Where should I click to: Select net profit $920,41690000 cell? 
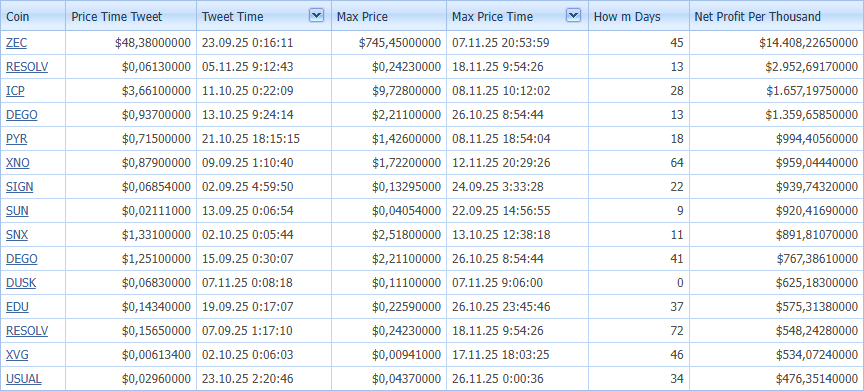pos(776,210)
